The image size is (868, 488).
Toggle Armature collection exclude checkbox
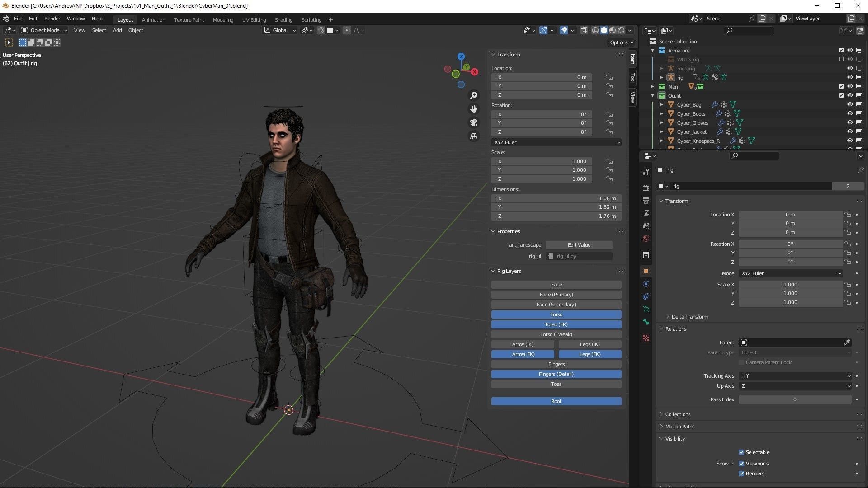click(x=841, y=50)
